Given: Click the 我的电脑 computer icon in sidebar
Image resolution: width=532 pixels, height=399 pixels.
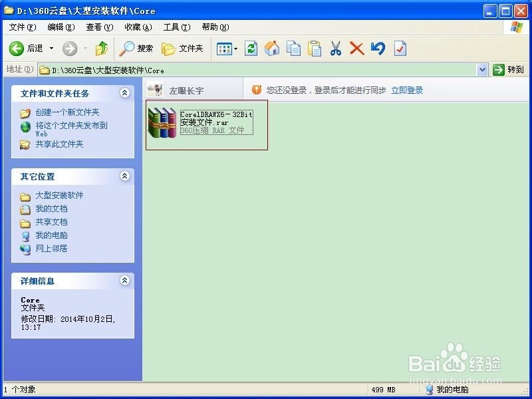Looking at the screenshot, I should click(25, 236).
